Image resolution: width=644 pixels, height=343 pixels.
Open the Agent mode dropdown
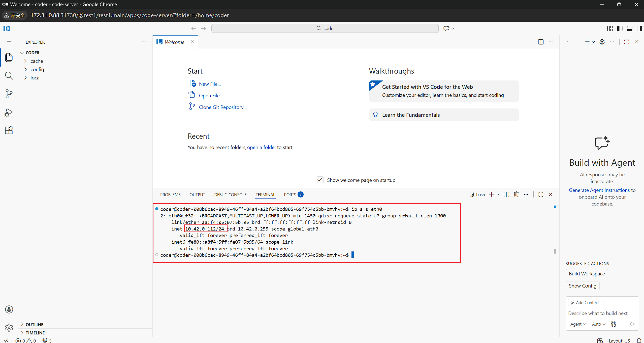(578, 324)
